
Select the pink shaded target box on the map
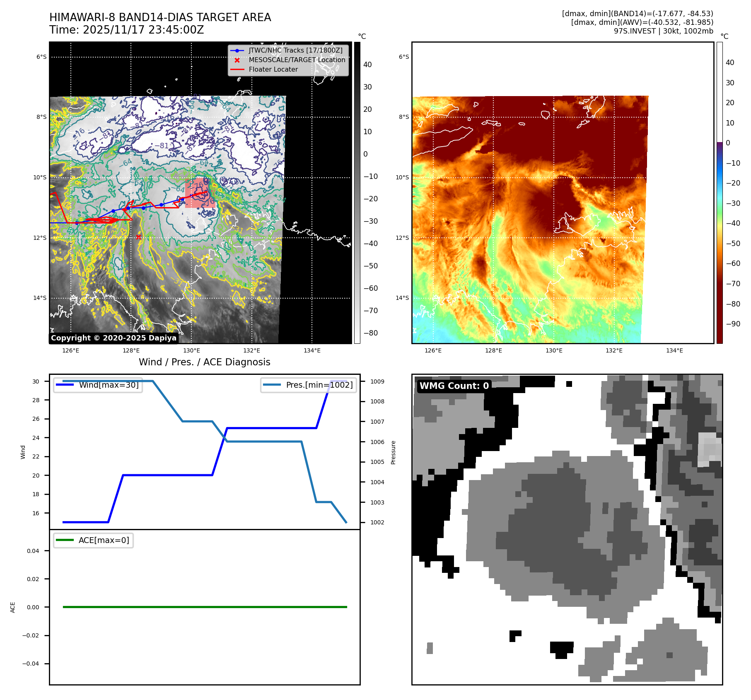pyautogui.click(x=197, y=193)
